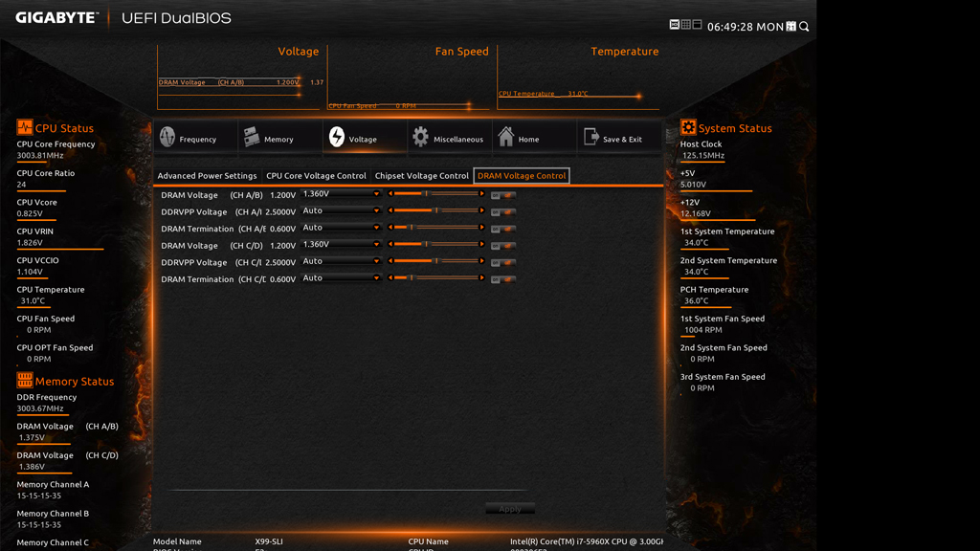This screenshot has height=551, width=980.
Task: Open the Advanced Power Settings tab
Action: tap(207, 176)
